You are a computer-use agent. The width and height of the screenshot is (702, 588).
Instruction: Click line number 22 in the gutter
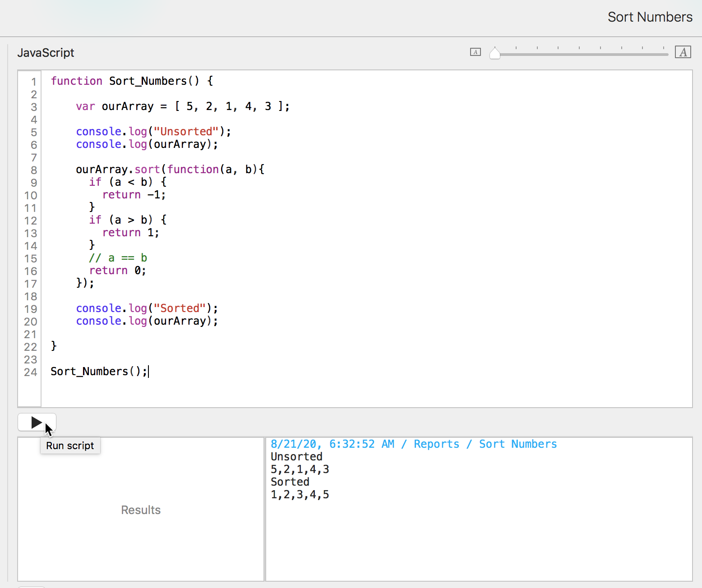point(31,347)
